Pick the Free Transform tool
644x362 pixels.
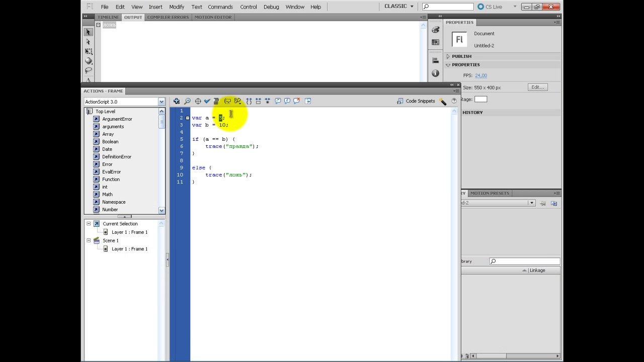click(89, 51)
